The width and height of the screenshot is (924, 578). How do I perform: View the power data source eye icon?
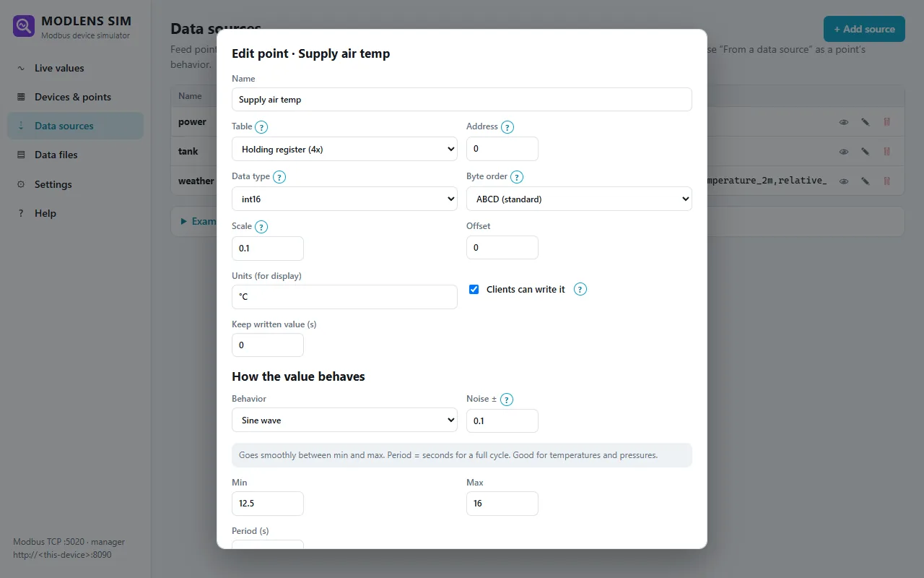coord(843,122)
